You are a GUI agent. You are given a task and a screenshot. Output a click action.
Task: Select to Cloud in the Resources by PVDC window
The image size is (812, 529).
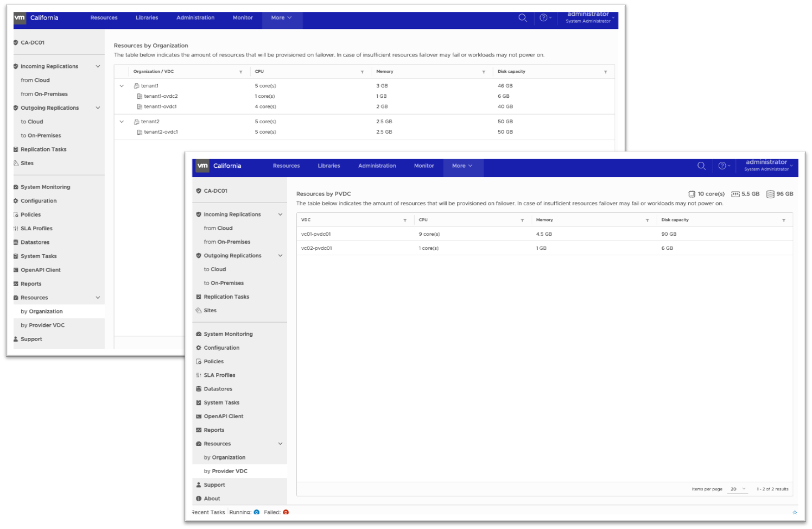pos(215,269)
